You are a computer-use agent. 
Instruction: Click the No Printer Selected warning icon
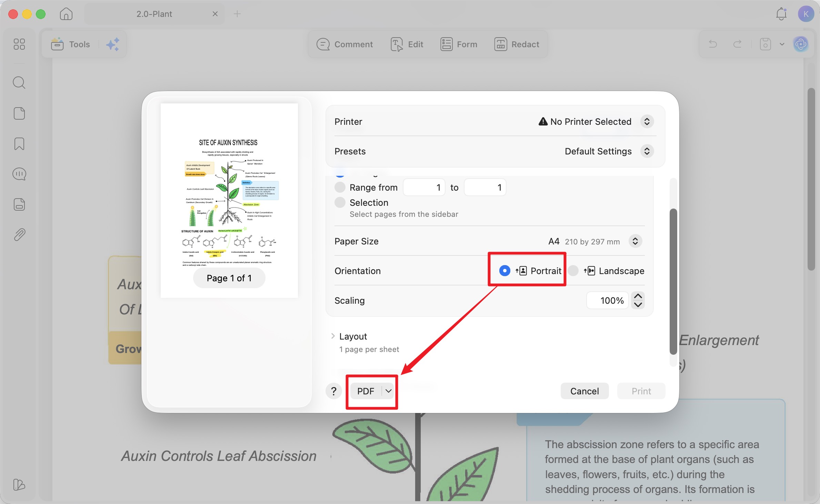543,121
